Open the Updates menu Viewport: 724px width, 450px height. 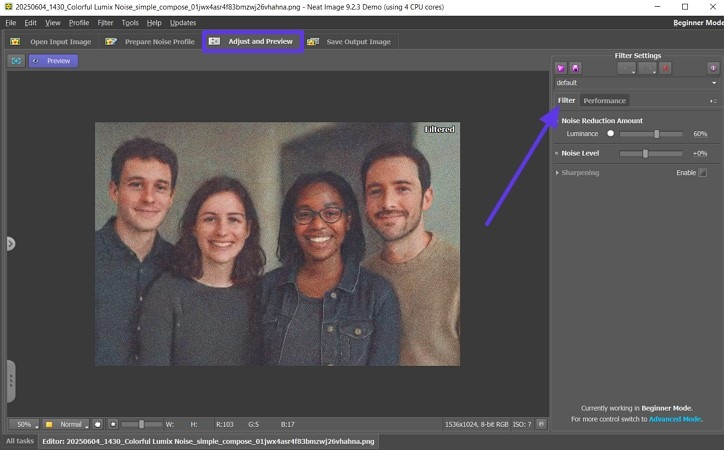click(x=183, y=23)
